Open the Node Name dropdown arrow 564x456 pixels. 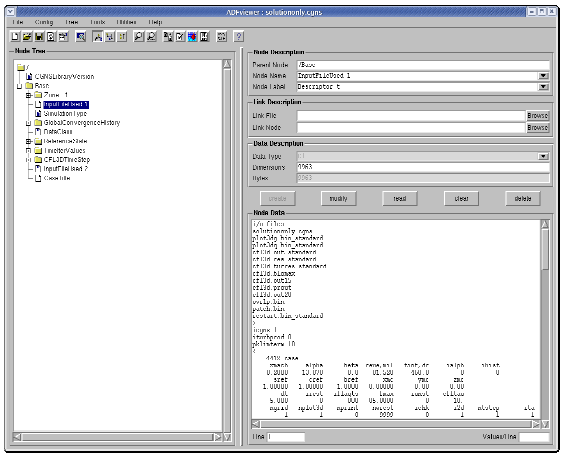(543, 76)
